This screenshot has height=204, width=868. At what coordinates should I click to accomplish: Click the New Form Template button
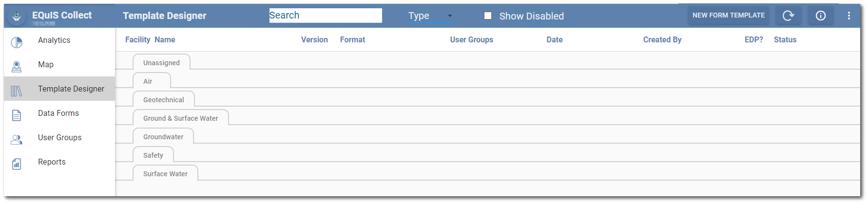pos(728,16)
